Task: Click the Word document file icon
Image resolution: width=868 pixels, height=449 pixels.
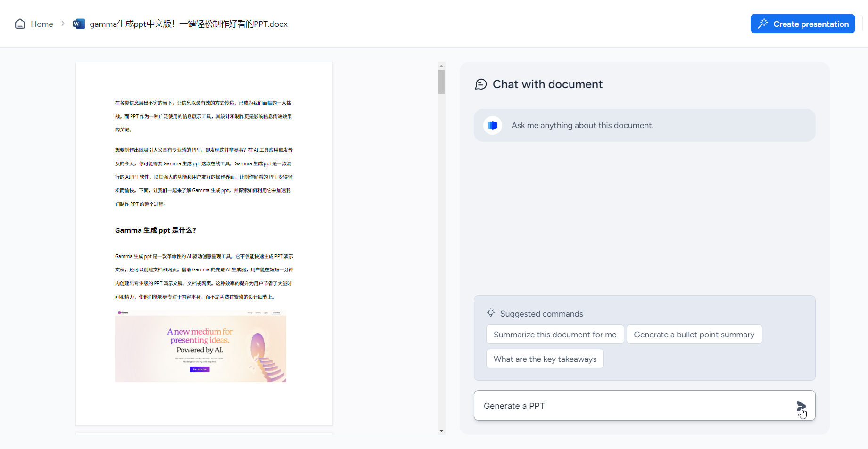Action: (x=79, y=24)
